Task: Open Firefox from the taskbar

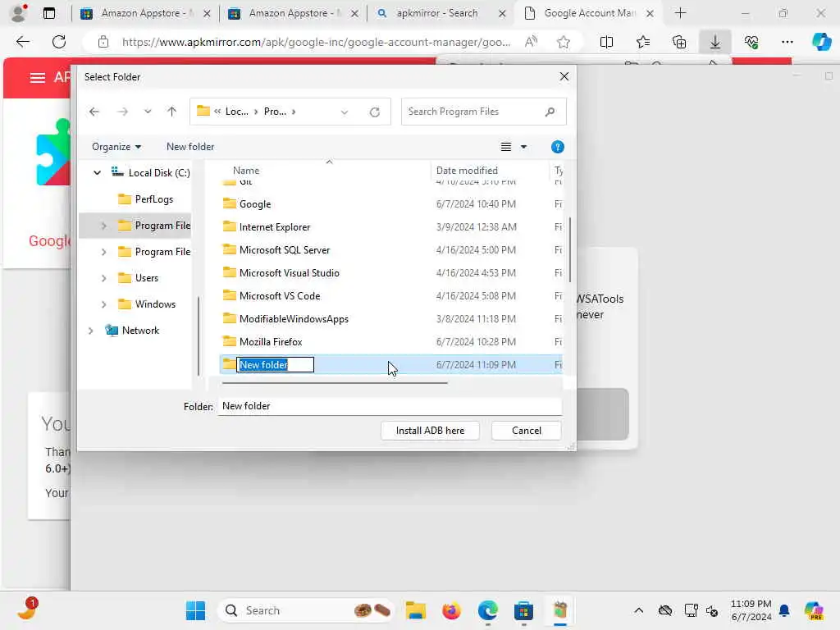Action: point(452,610)
